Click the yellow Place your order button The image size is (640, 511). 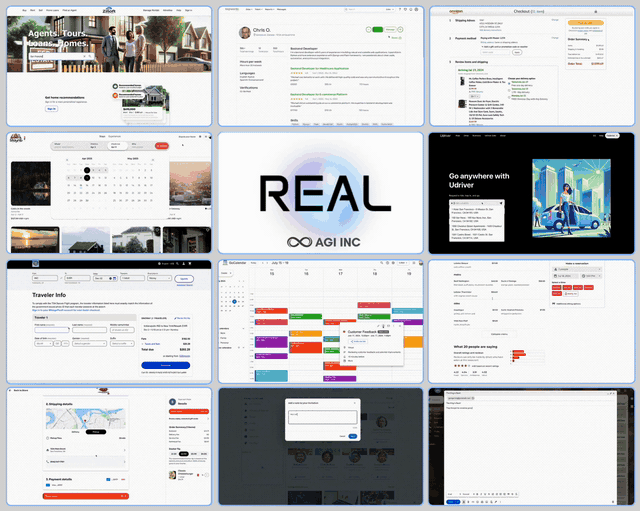coord(586,23)
